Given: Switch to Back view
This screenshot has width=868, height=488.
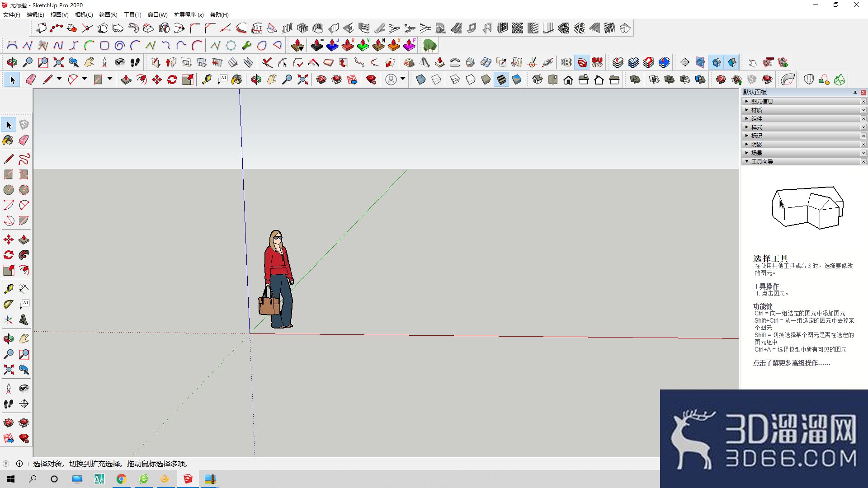Looking at the screenshot, I should (599, 80).
